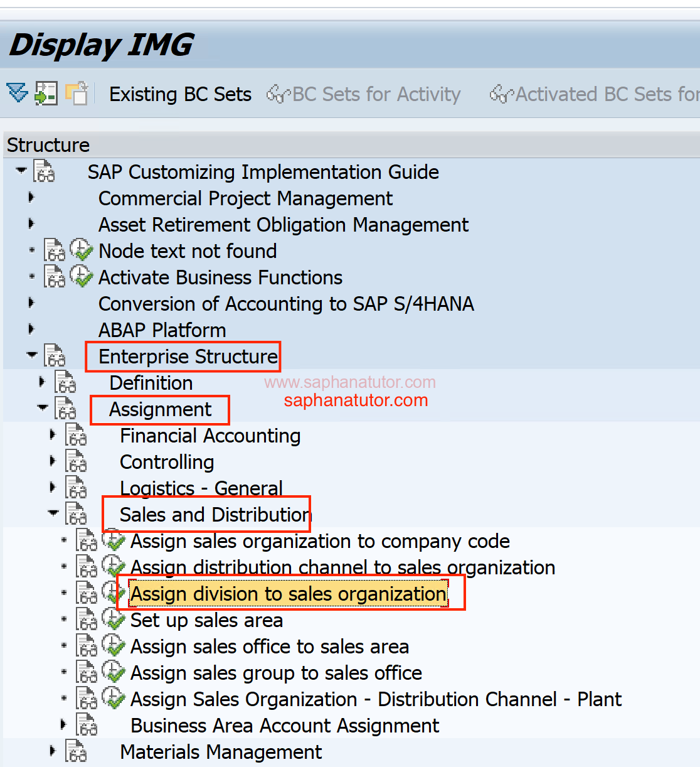Collapse Sales and Distribution node
700x767 pixels.
[53, 513]
